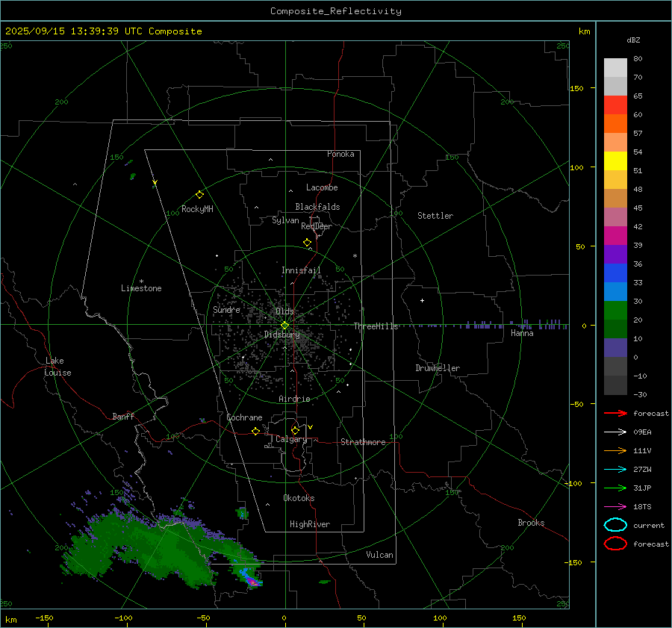Click the Strathmore label

[363, 442]
